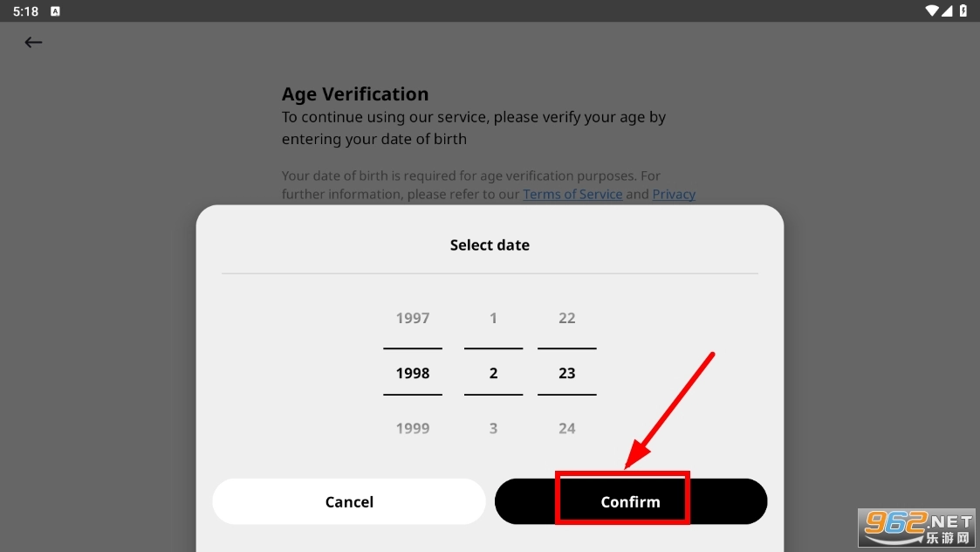The height and width of the screenshot is (552, 980).
Task: Tap the selected year 1998
Action: coord(413,373)
